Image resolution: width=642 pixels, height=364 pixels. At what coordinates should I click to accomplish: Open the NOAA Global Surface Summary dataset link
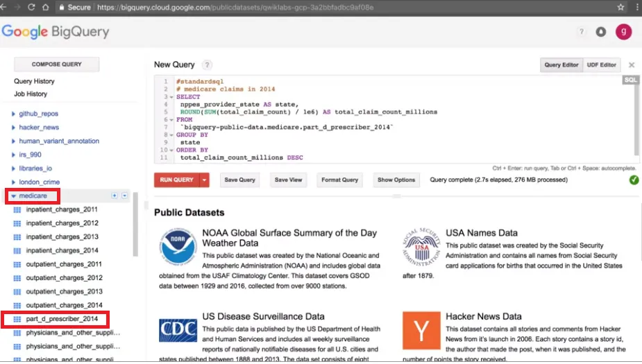289,238
